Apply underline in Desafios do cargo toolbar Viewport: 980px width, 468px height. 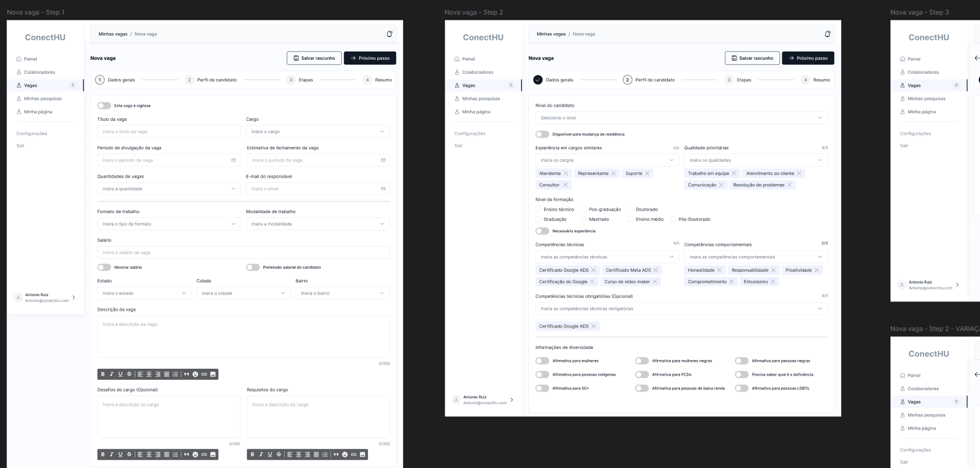coord(120,454)
